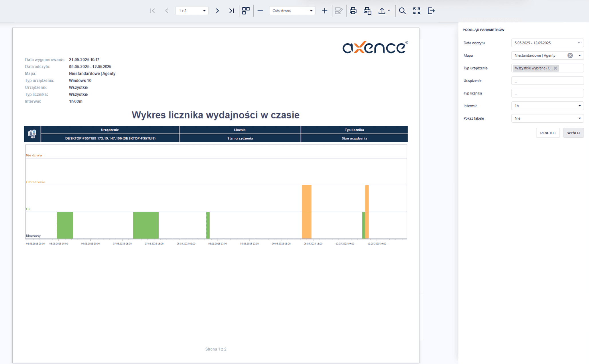Go to the previous report page
Screen dimensions: 589x364
[x=167, y=11]
